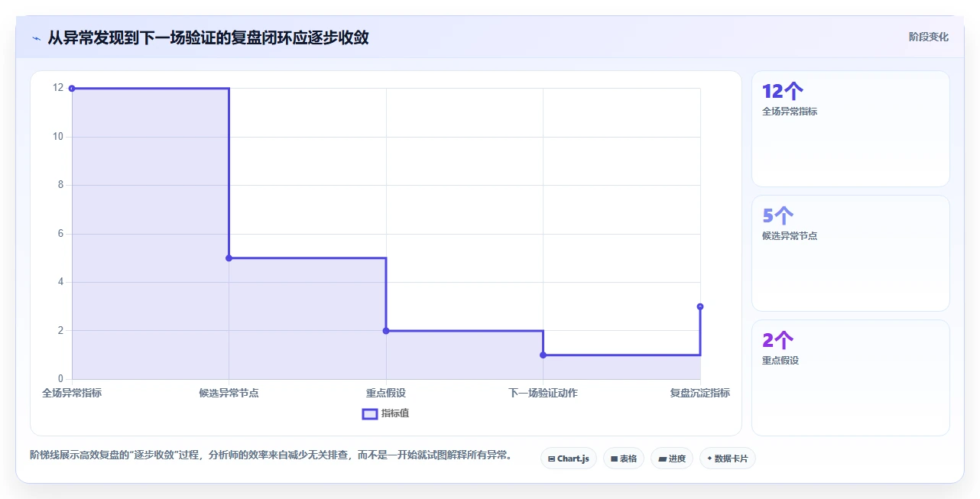Click y-axis tick label 6

tap(60, 234)
